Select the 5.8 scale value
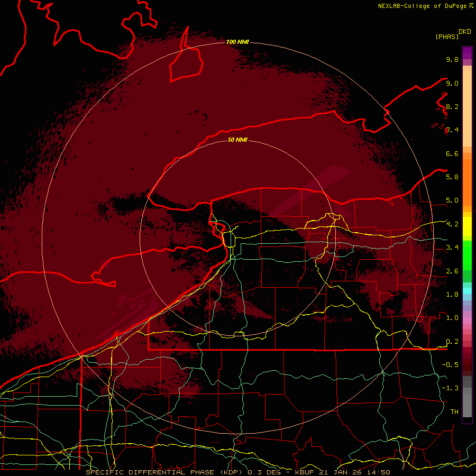476x476 pixels. pyautogui.click(x=452, y=177)
